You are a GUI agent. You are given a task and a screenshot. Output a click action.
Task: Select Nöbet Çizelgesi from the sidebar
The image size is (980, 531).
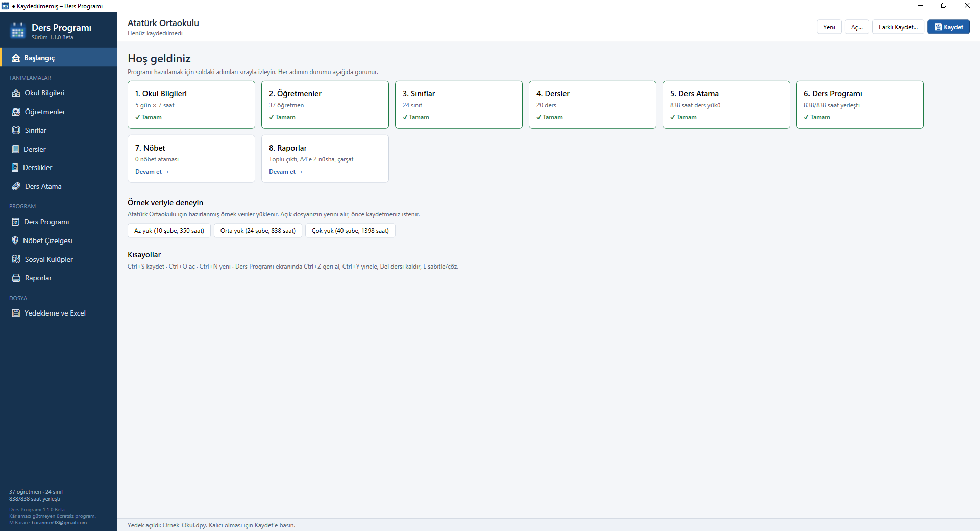59,240
